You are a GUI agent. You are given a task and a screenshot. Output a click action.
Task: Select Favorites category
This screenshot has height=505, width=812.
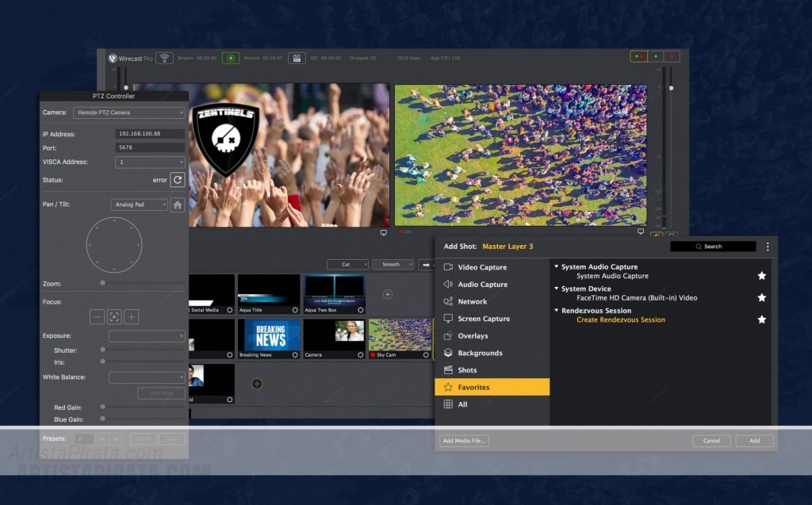(492, 387)
